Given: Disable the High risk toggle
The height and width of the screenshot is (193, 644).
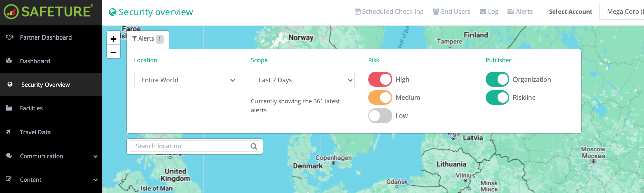Looking at the screenshot, I should [380, 80].
